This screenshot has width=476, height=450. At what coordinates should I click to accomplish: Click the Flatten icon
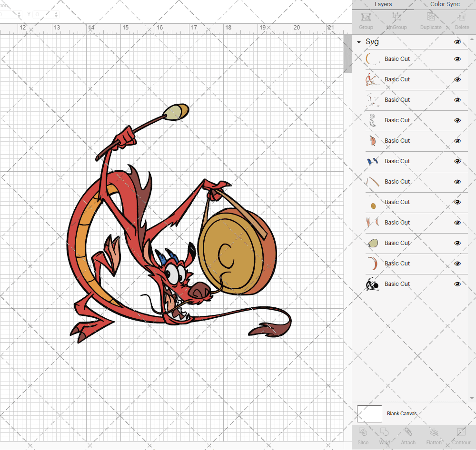click(434, 432)
